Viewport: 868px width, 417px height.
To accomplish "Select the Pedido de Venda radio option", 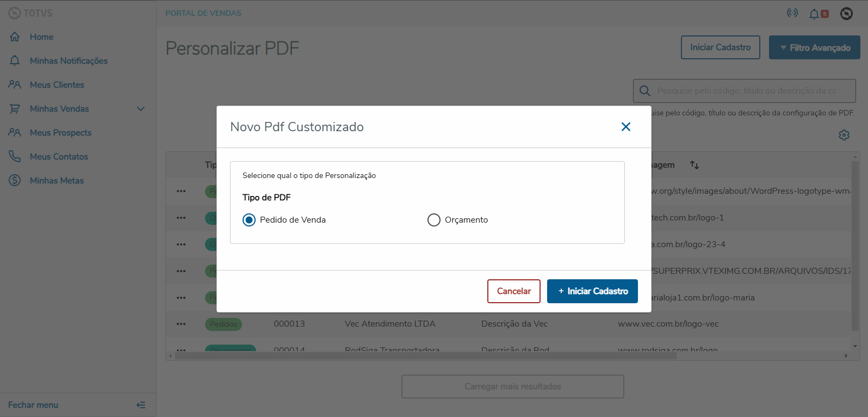I will tap(249, 220).
